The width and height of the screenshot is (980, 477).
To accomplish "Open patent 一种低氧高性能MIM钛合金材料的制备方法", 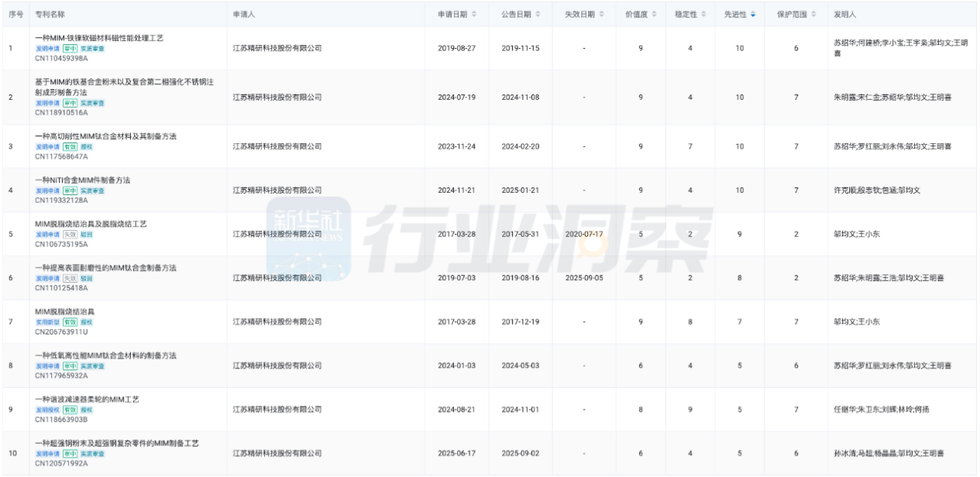I will tap(105, 355).
